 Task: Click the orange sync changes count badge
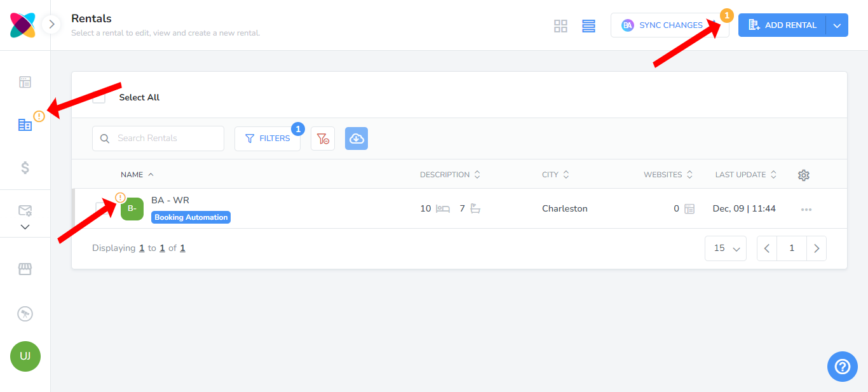pos(727,15)
